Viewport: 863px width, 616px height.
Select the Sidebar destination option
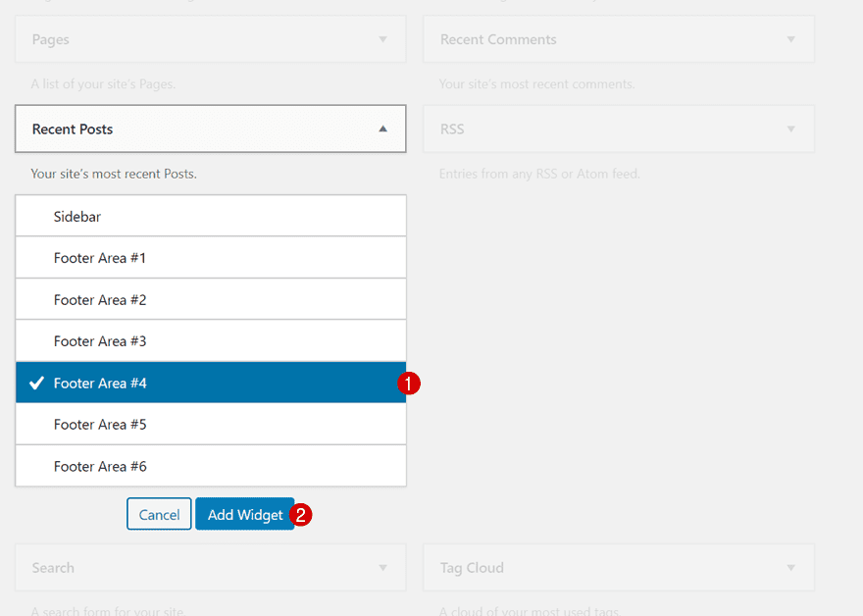point(210,216)
